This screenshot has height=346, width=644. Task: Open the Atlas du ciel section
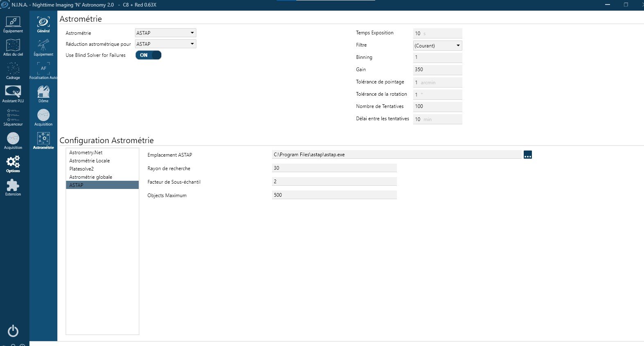click(x=13, y=48)
